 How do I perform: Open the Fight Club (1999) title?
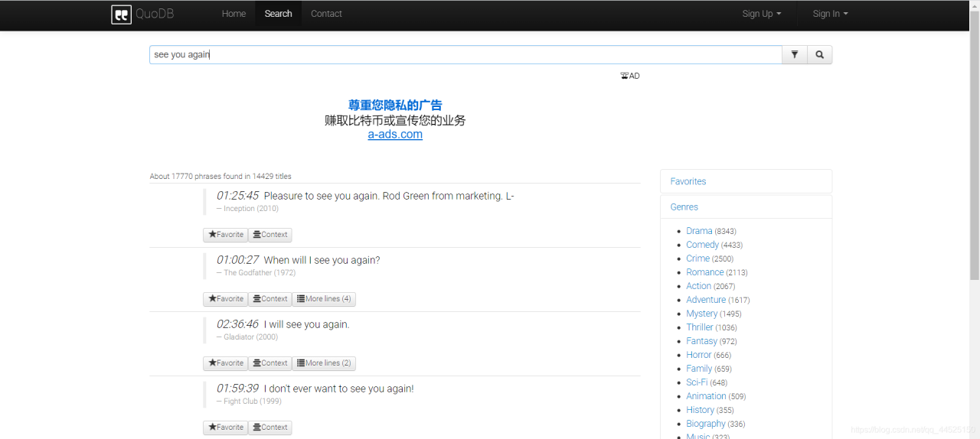253,402
